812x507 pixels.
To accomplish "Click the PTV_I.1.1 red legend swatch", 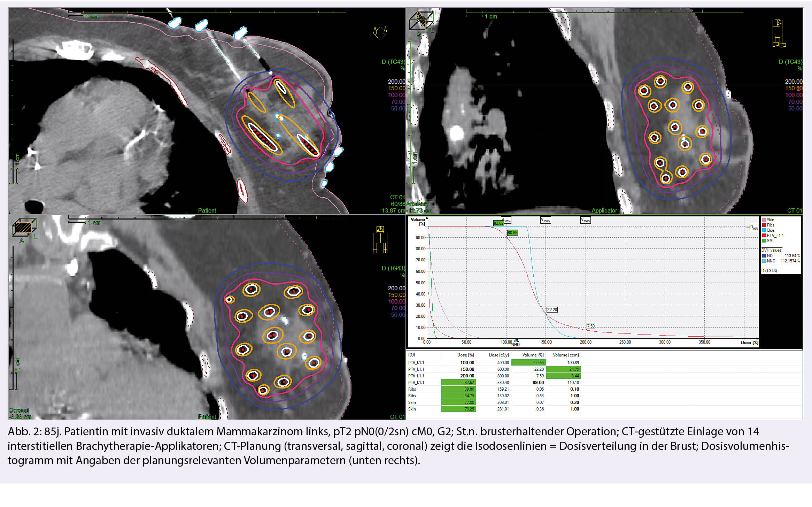I will point(764,236).
